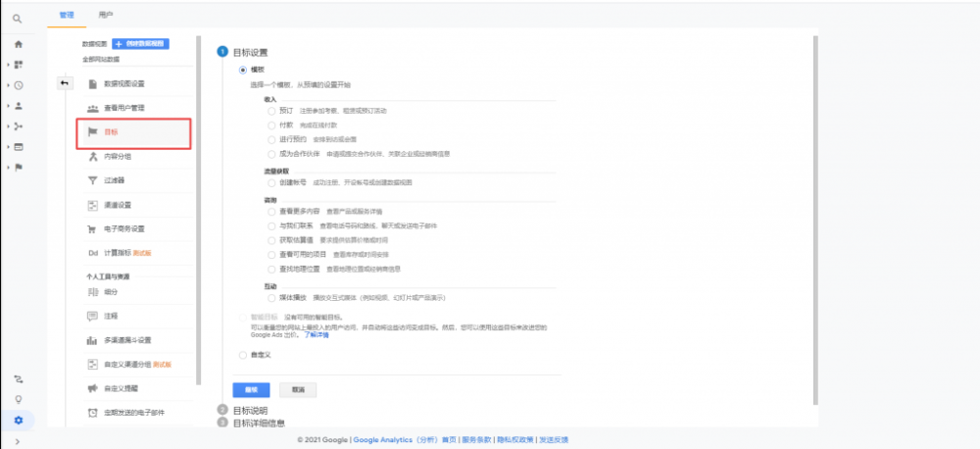This screenshot has width=980, height=449.
Task: Click the blue 继续 button
Action: coord(251,389)
